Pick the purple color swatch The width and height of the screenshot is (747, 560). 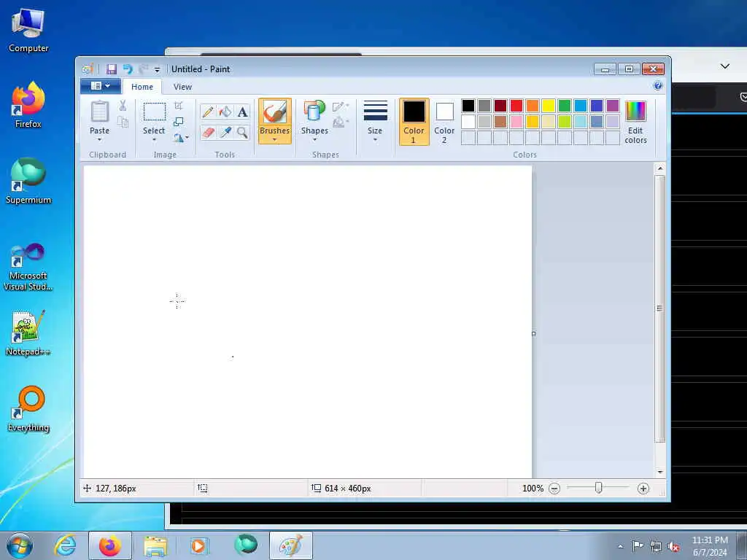pyautogui.click(x=613, y=106)
